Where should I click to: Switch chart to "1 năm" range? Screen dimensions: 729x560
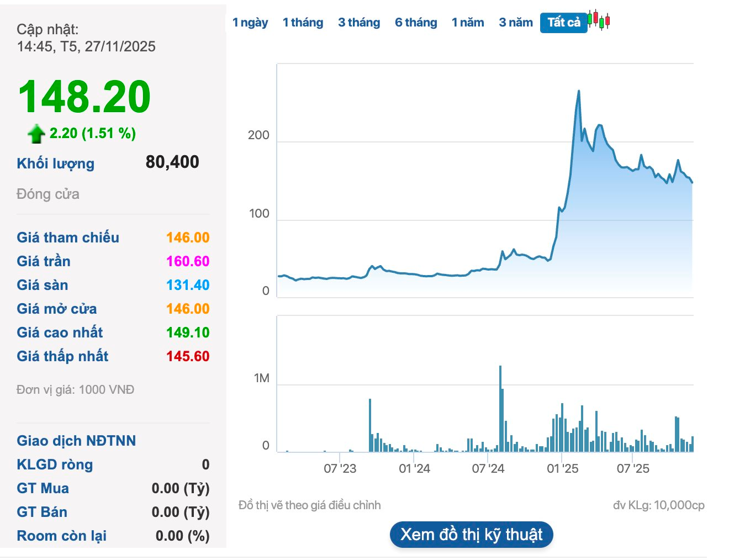[x=468, y=23]
